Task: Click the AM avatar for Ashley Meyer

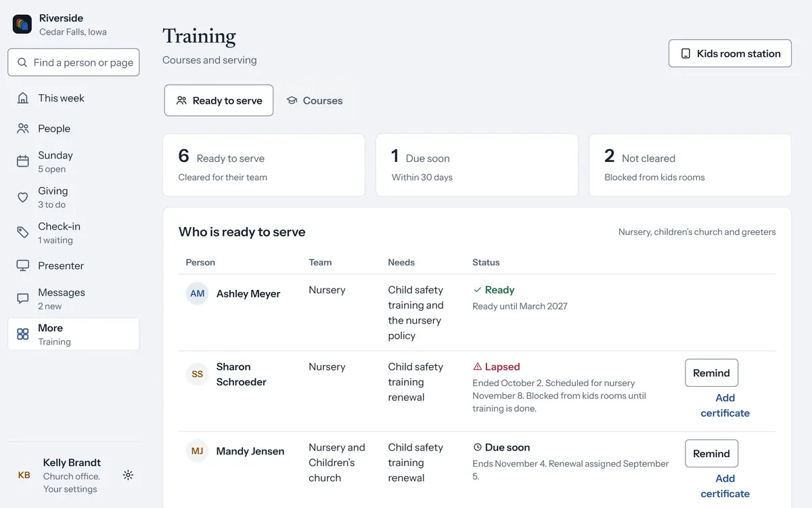Action: coord(197,293)
